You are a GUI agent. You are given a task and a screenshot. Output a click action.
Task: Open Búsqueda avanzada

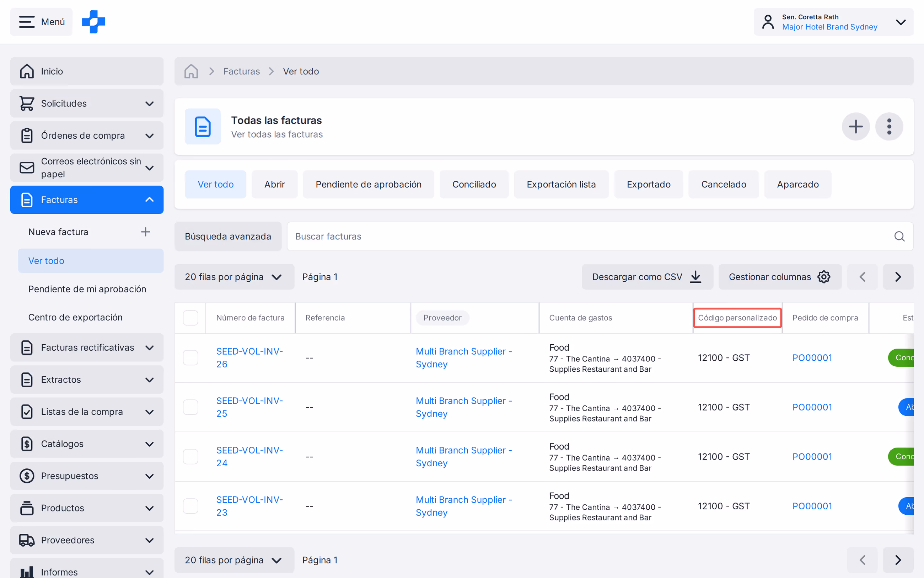pos(228,236)
